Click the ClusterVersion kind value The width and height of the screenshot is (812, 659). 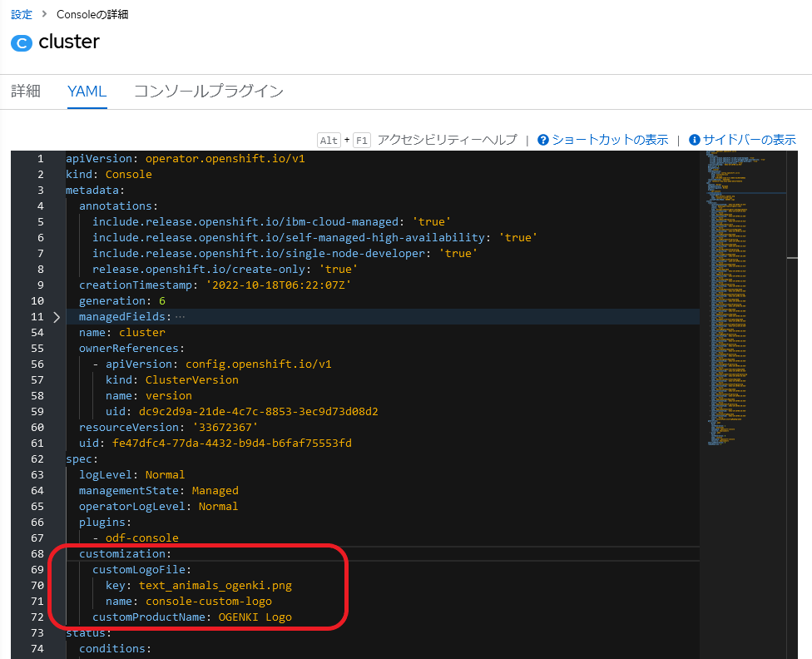(191, 379)
